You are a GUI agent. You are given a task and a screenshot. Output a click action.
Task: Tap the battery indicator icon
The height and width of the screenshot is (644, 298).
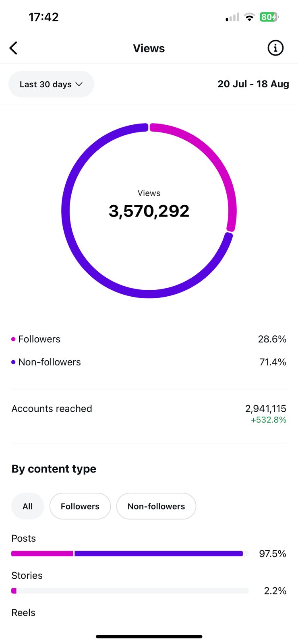(269, 17)
